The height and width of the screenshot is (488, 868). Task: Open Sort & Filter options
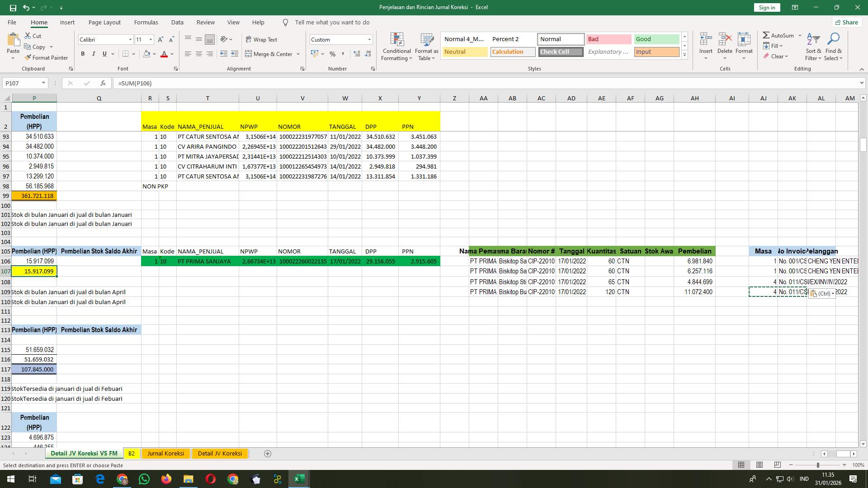pyautogui.click(x=813, y=46)
